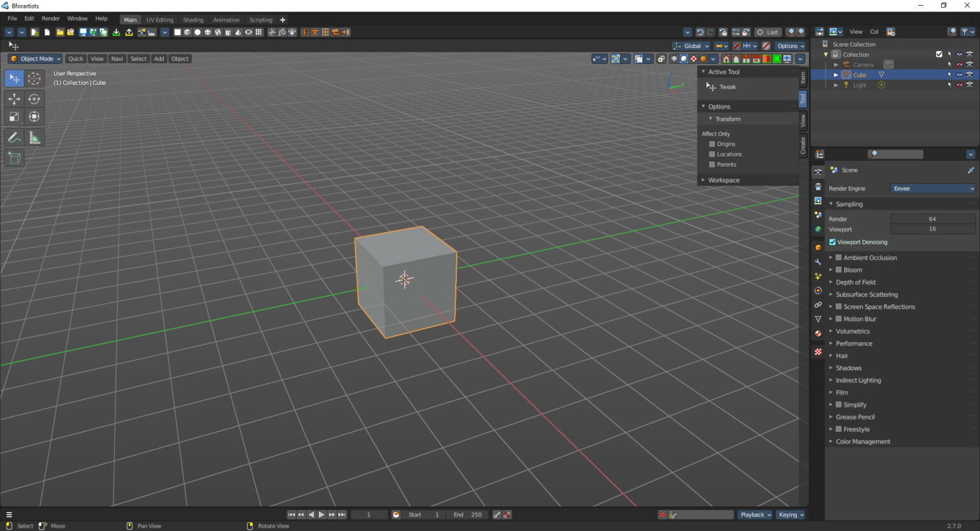The image size is (980, 531).
Task: Switch to the UV Editing tab
Action: click(x=160, y=19)
